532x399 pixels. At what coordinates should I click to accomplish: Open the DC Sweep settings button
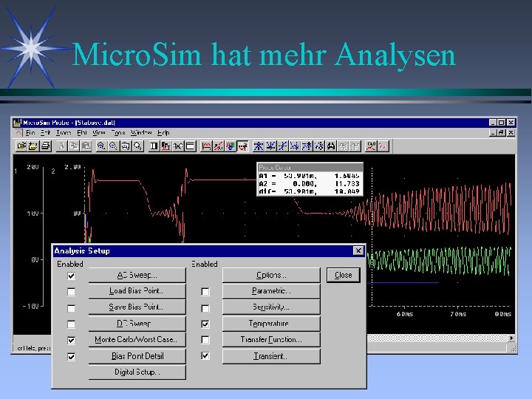[x=137, y=324]
